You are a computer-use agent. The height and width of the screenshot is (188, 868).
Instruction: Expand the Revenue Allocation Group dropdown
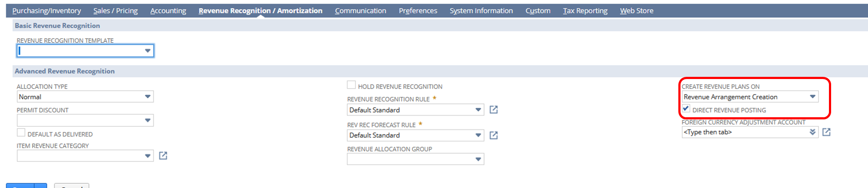pyautogui.click(x=478, y=159)
